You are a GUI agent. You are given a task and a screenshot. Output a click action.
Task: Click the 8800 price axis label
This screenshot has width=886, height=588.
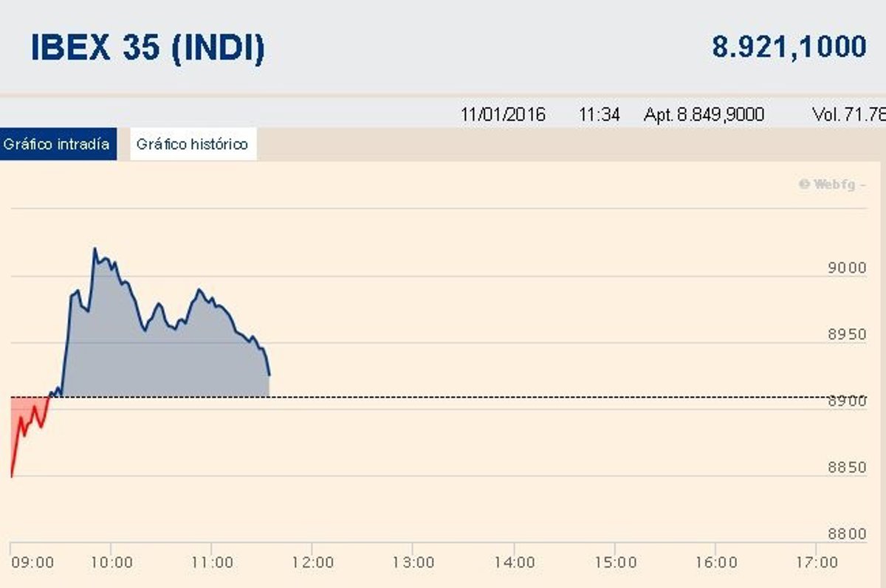[x=847, y=533]
